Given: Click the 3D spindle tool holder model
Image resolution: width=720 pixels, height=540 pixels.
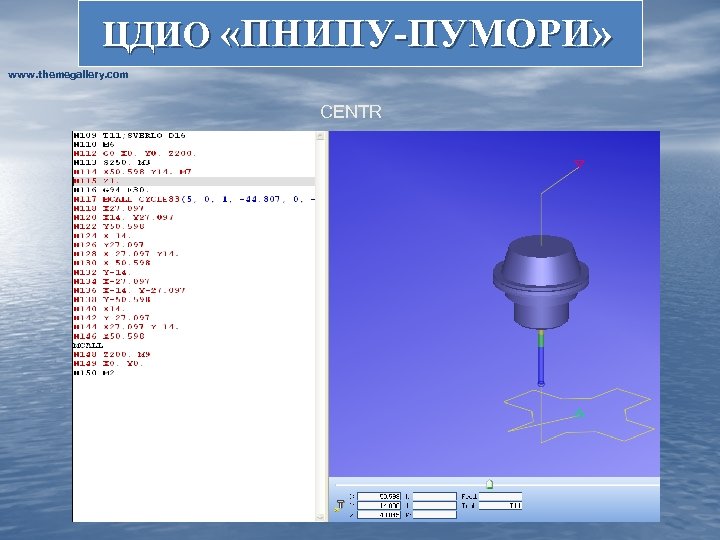Looking at the screenshot, I should (540, 282).
